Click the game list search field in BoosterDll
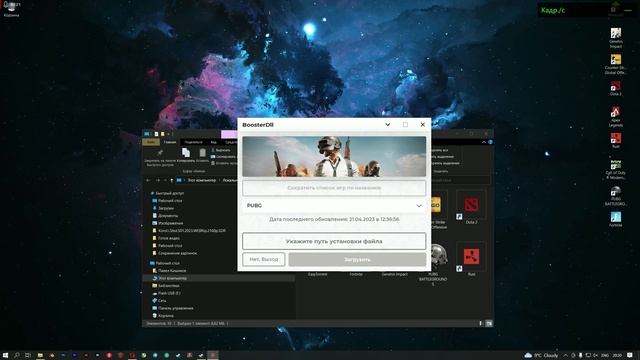640x360 pixels. point(334,188)
